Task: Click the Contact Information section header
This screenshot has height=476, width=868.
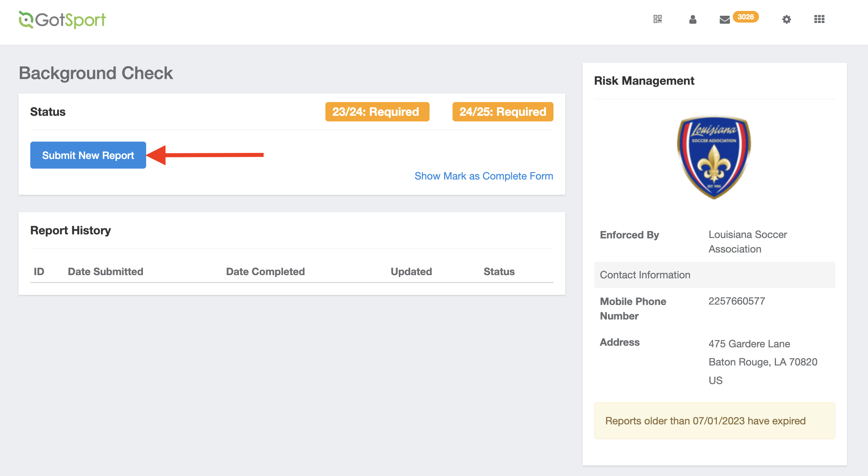Action: point(645,275)
